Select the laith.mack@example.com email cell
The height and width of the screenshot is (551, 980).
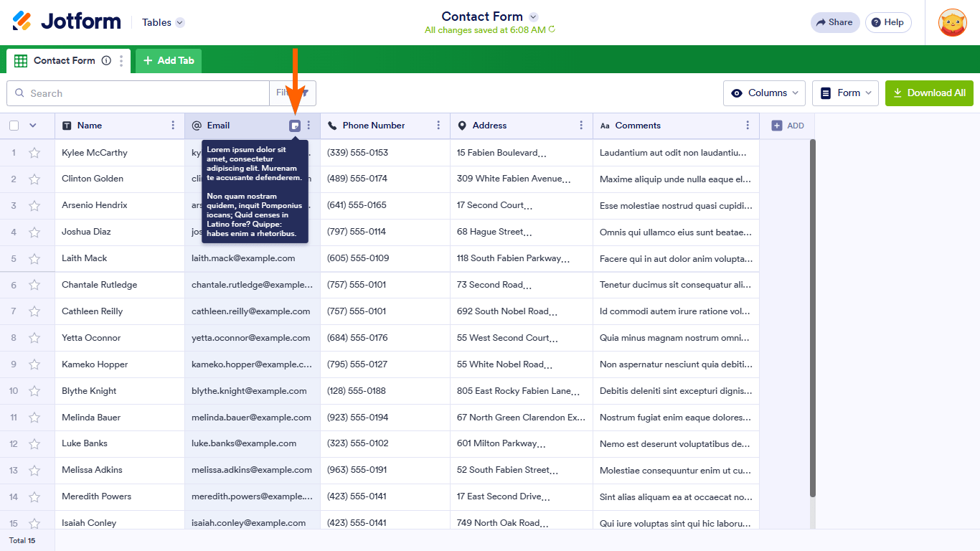point(253,259)
